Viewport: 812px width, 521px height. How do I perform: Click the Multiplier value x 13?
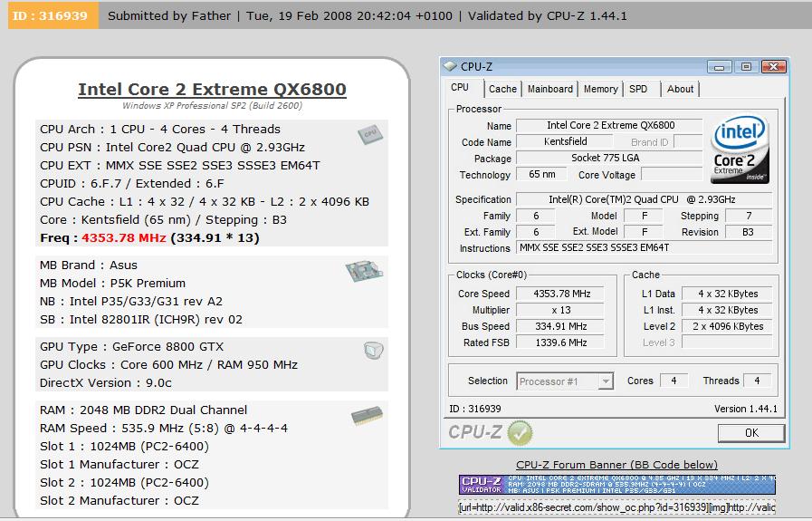tap(561, 310)
